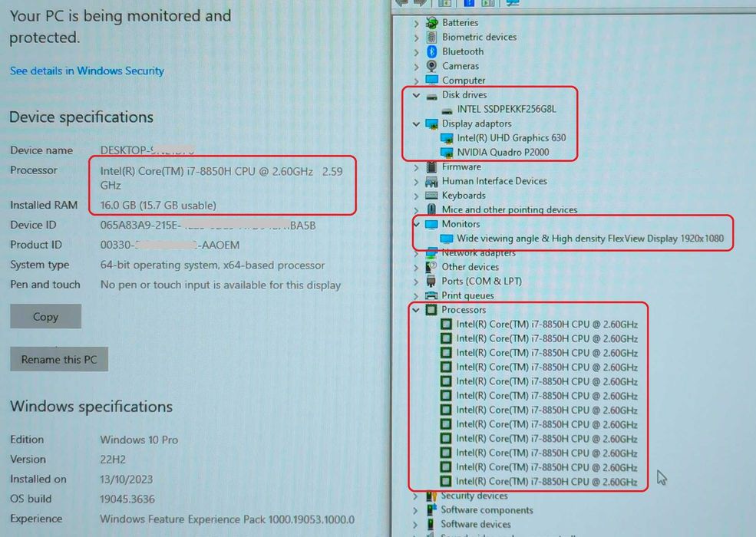This screenshot has width=756, height=537.
Task: Select the Software components icon
Action: coord(431,510)
